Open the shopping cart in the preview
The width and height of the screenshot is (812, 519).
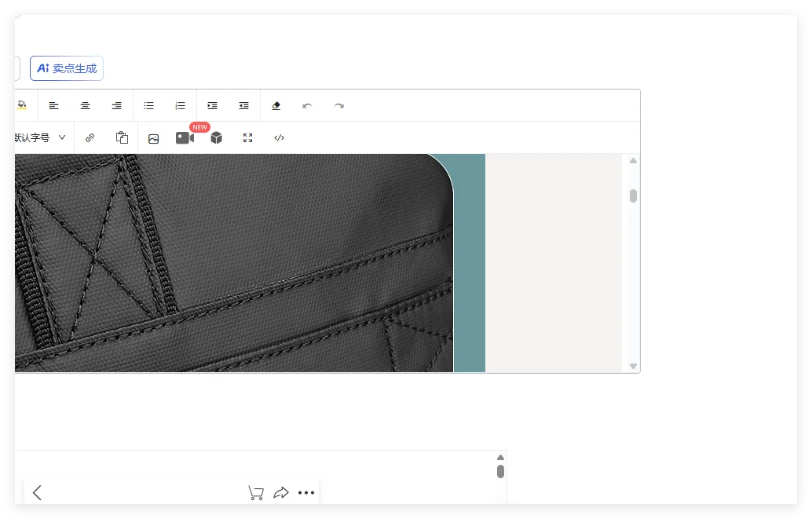pyautogui.click(x=256, y=492)
